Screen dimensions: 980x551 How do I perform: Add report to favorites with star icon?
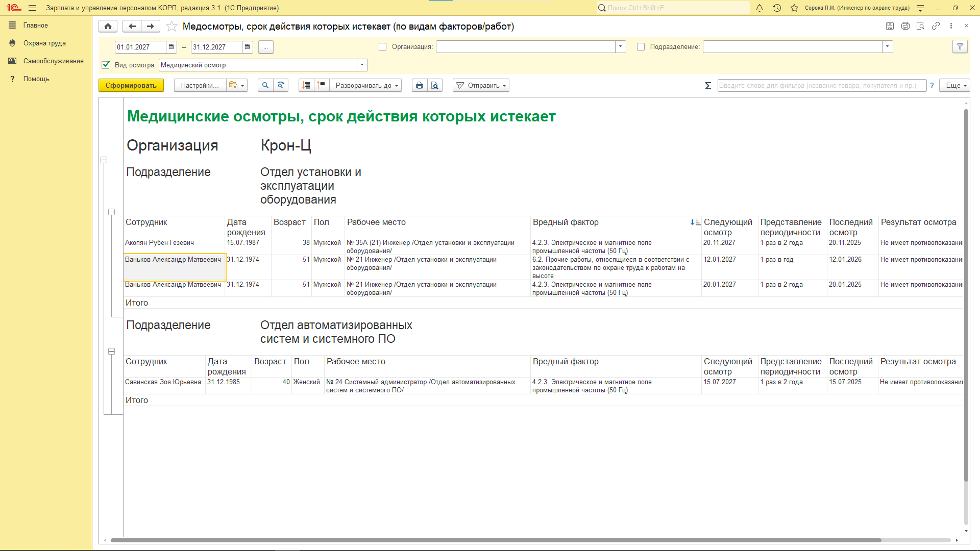[172, 27]
